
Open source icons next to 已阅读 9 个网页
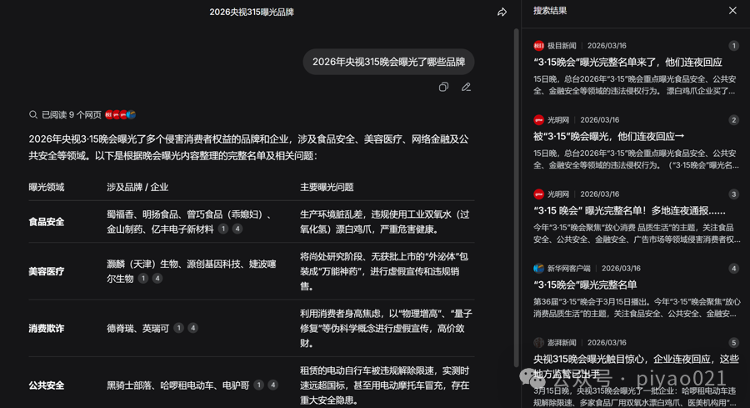coord(120,115)
